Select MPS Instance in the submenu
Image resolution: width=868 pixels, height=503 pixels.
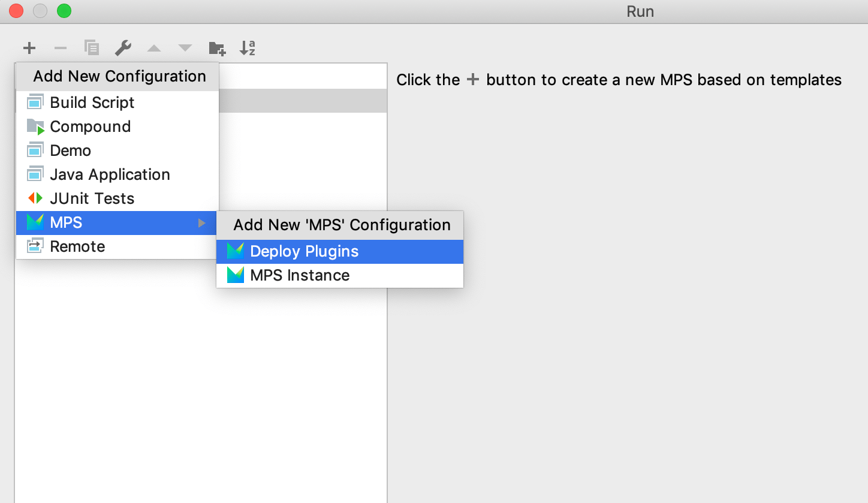[300, 275]
